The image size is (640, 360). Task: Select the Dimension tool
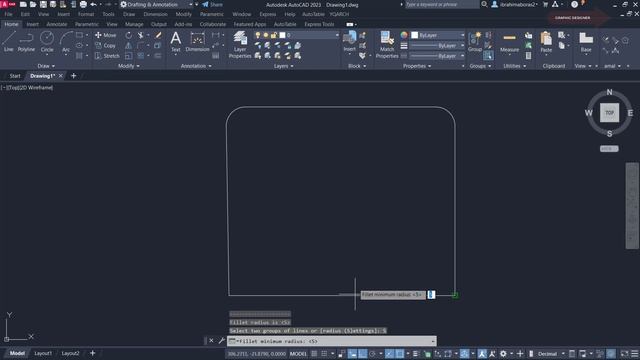198,42
